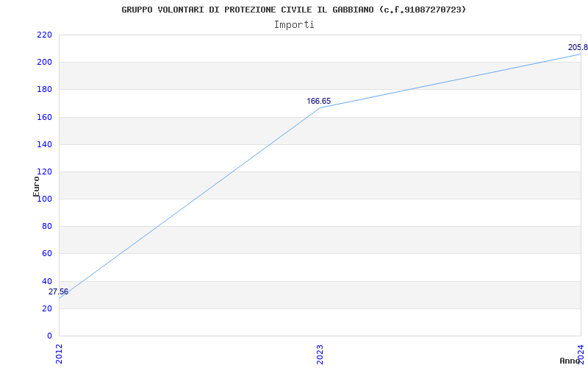Select the 166.65 data point label
Image resolution: width=588 pixels, height=368 pixels.
[x=319, y=101]
